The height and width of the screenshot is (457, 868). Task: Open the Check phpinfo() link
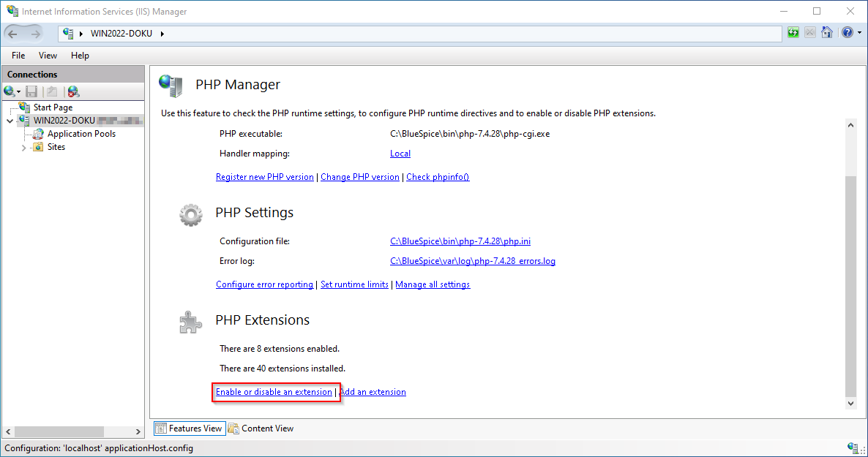pyautogui.click(x=438, y=177)
